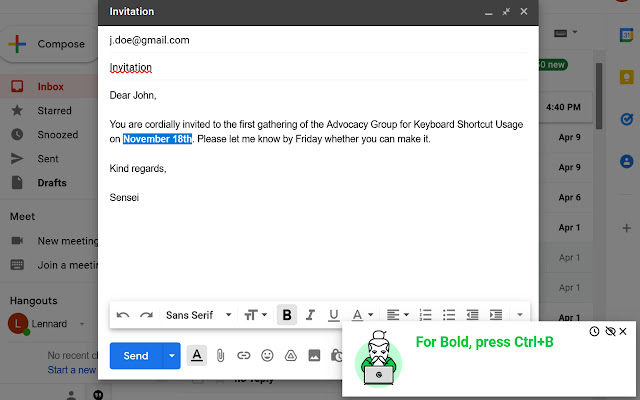Viewport: 640px width, 400px height.
Task: Redo the last edit in compose toolbar
Action: [147, 315]
